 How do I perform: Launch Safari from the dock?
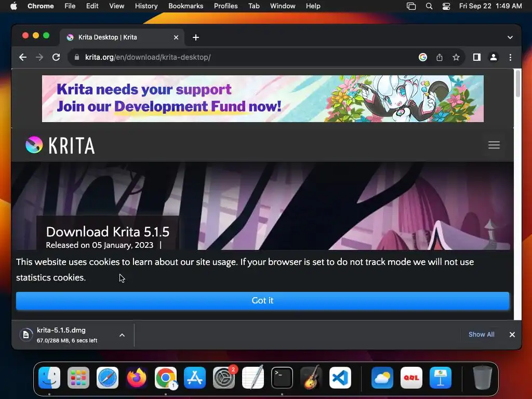coord(108,378)
